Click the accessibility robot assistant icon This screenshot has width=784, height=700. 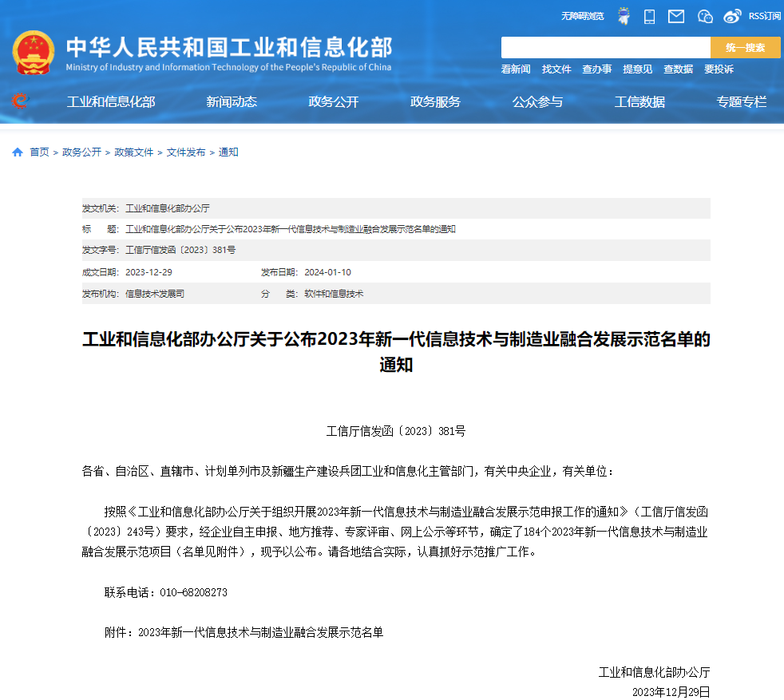click(x=624, y=16)
